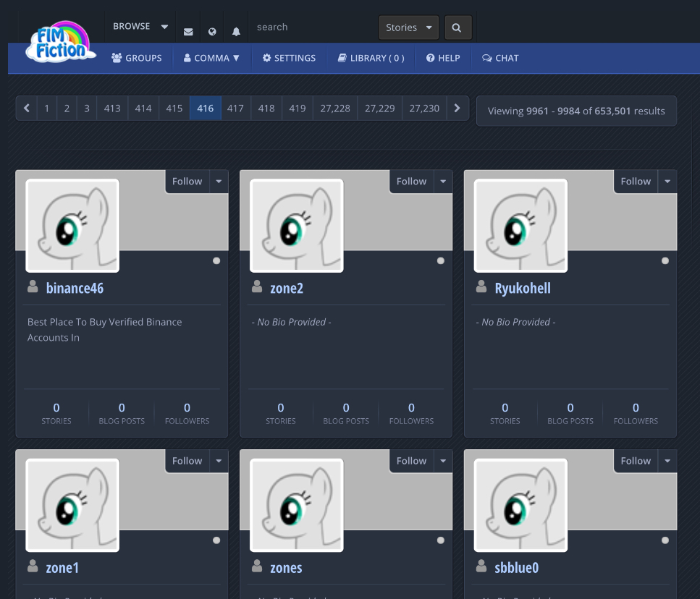
Task: Click the user icon beside Ryukohell
Action: click(x=481, y=286)
